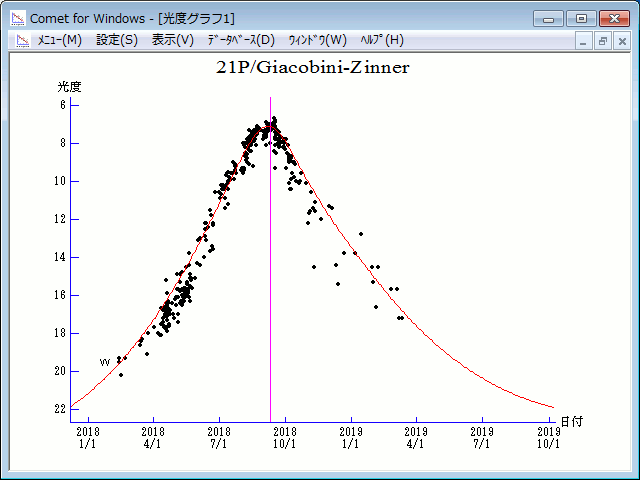Open the ﾍﾙﾌﾟ(H) help menu
Image resolution: width=640 pixels, height=480 pixels.
(x=381, y=40)
